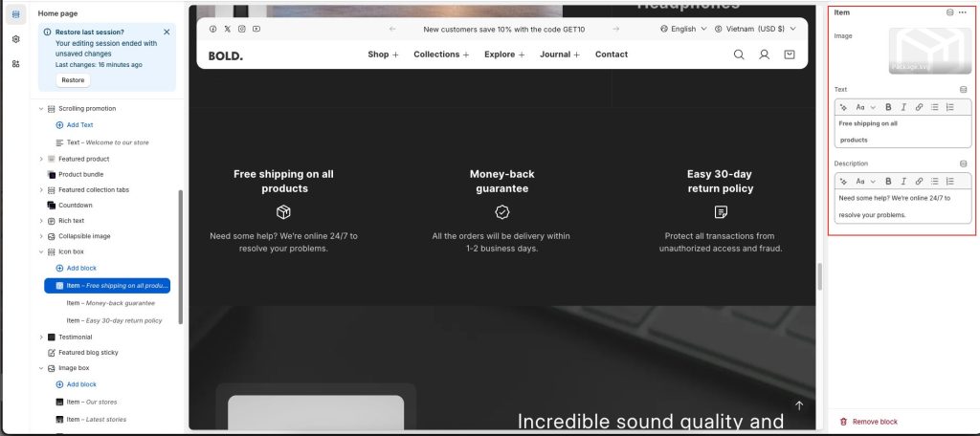Expand the Testimonial section
This screenshot has width=980, height=436.
pos(40,337)
